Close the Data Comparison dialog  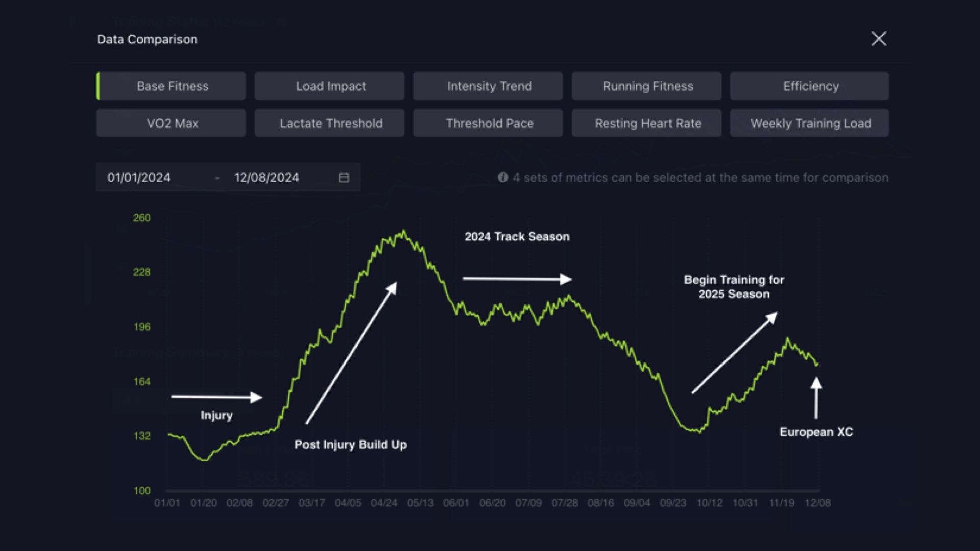[x=878, y=39]
